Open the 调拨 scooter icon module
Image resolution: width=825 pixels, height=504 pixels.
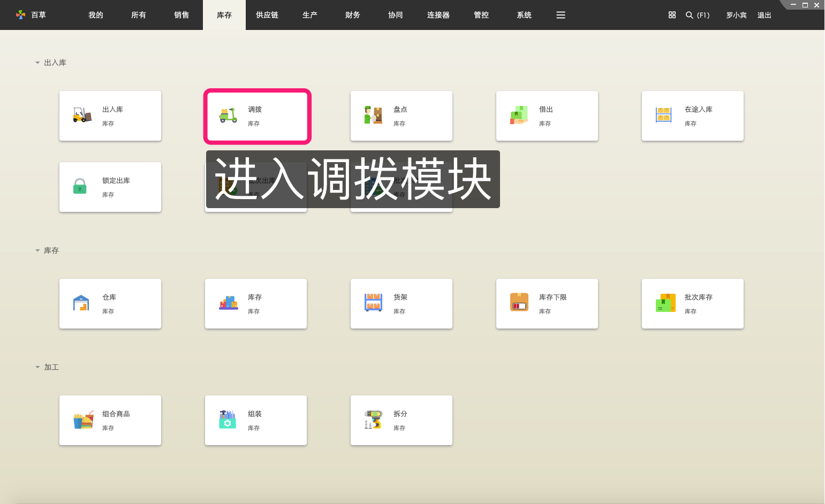(x=256, y=116)
